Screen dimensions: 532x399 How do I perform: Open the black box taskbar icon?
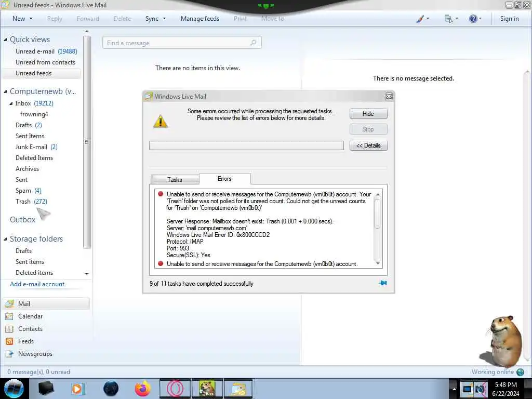pos(46,389)
